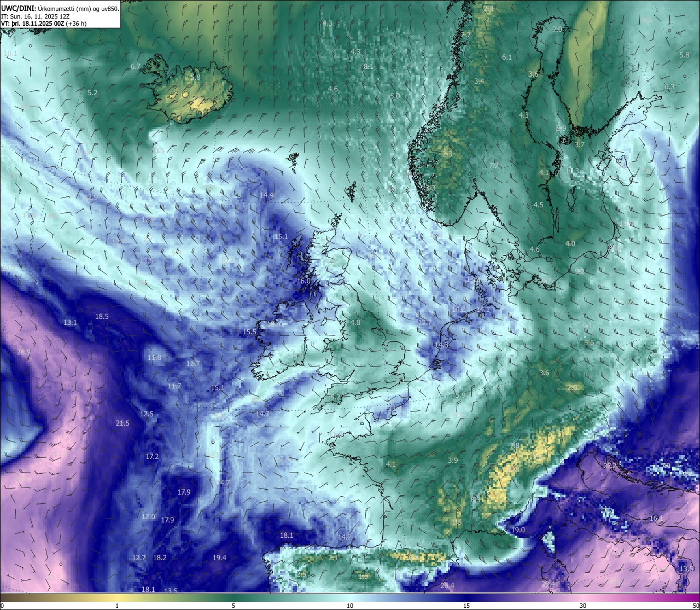Screen dimensions: 700x610
Task: Click the '11.8' value in the Atlantic
Action: [x=154, y=357]
